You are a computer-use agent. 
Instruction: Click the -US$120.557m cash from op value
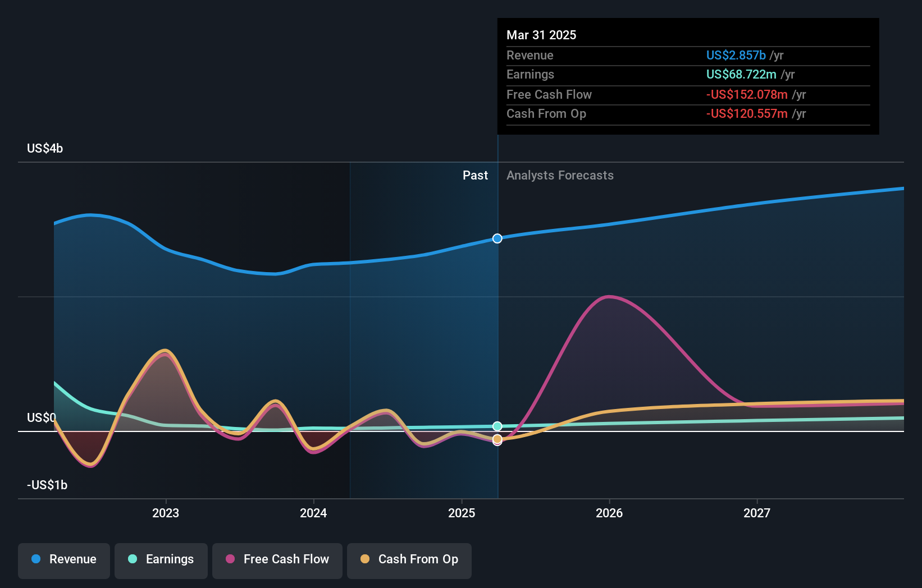coord(747,113)
